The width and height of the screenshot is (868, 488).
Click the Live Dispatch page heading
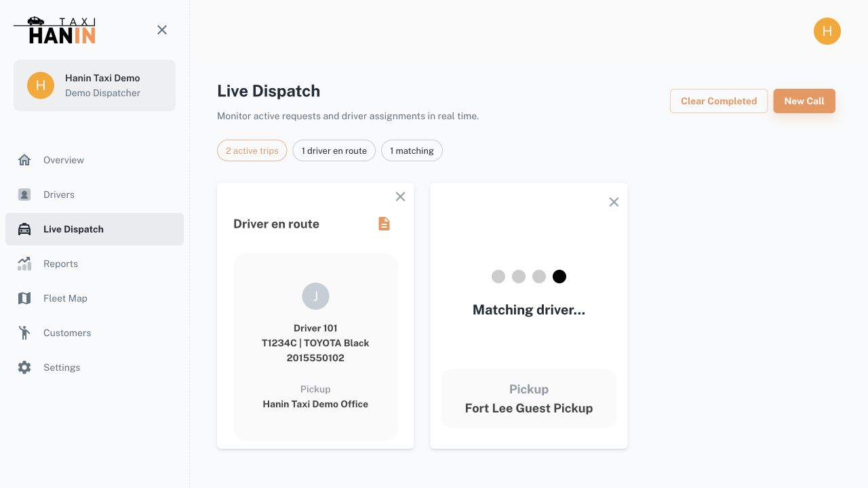tap(269, 91)
